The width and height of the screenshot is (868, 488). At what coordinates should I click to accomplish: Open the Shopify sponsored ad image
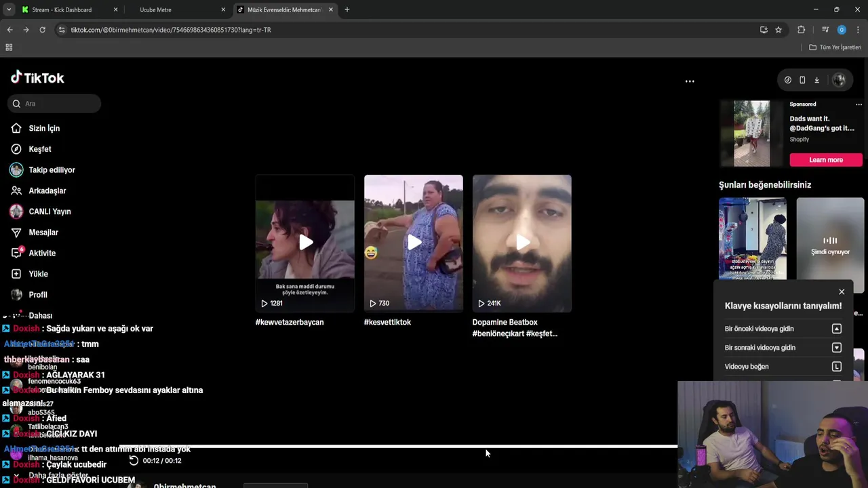click(752, 134)
